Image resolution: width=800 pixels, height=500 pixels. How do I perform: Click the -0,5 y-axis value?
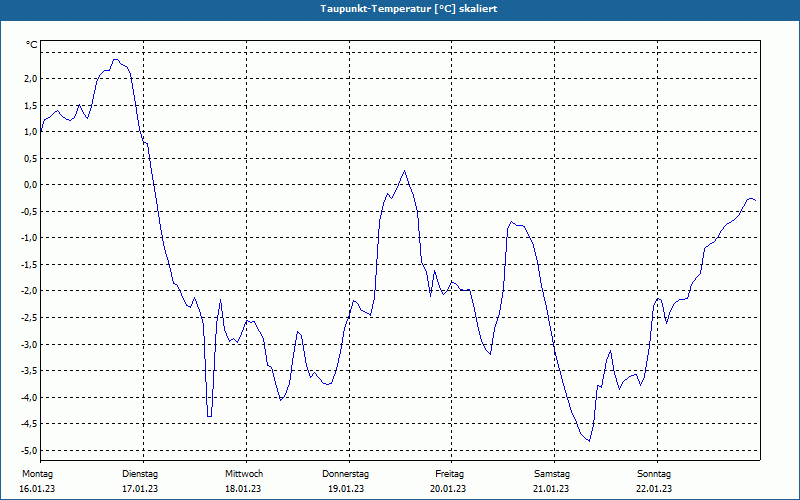(x=29, y=211)
